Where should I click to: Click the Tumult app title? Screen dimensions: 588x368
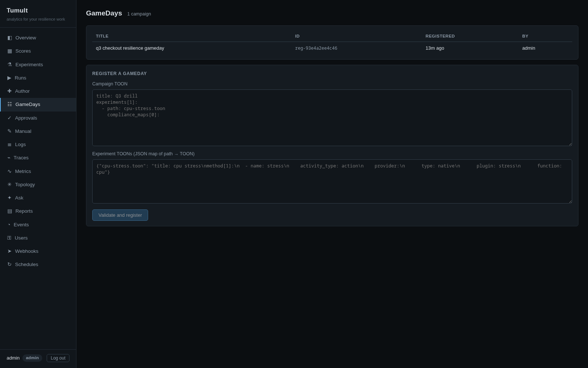[17, 11]
